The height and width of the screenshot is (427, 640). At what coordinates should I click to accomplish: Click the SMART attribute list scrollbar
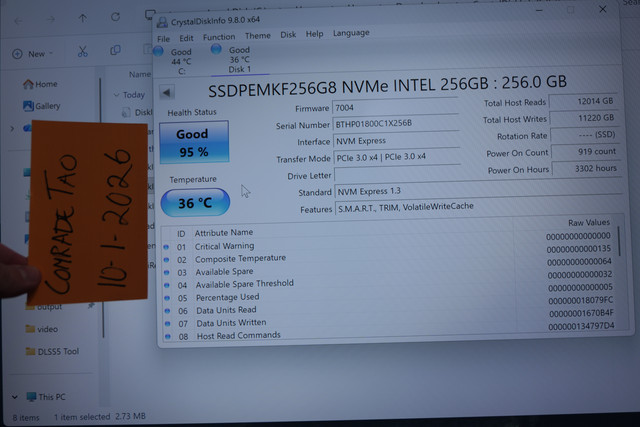point(620,241)
